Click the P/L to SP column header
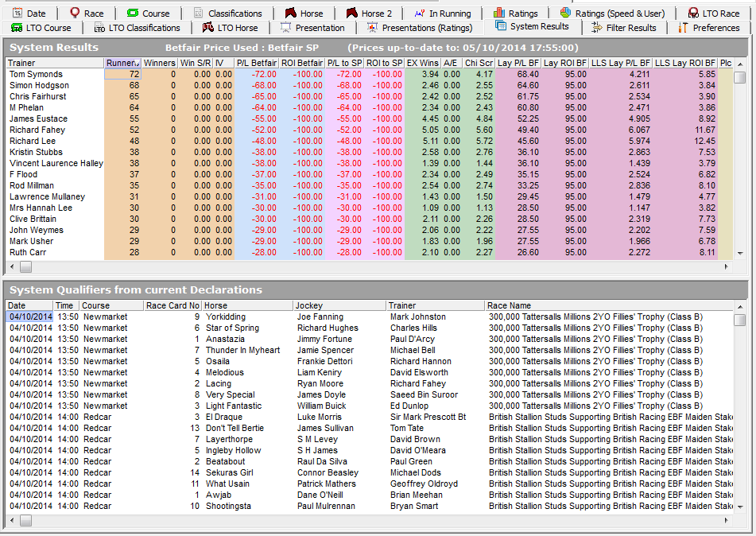Screen dimensions: 756x536 tap(345, 63)
